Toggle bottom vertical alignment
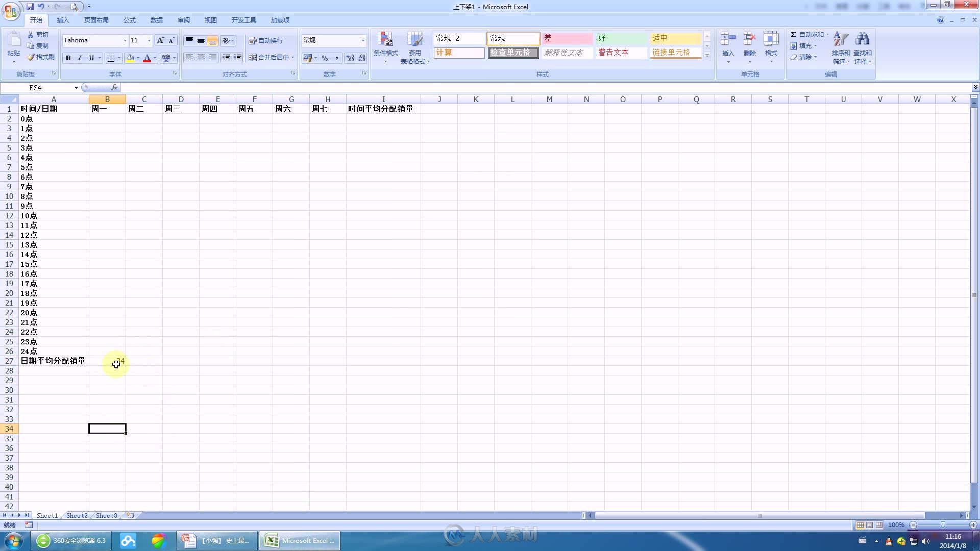Image resolution: width=980 pixels, height=551 pixels. pos(213,40)
